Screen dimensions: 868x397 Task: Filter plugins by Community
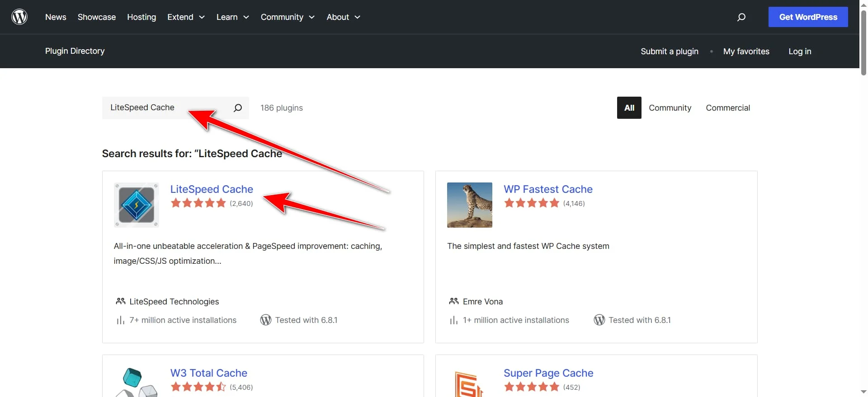tap(670, 108)
